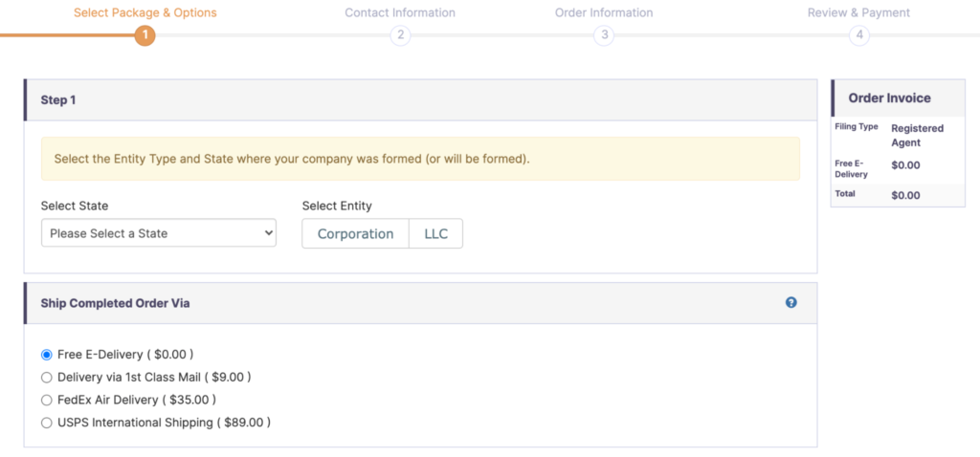Click the Order Invoice panel header
980x457 pixels.
(x=889, y=98)
